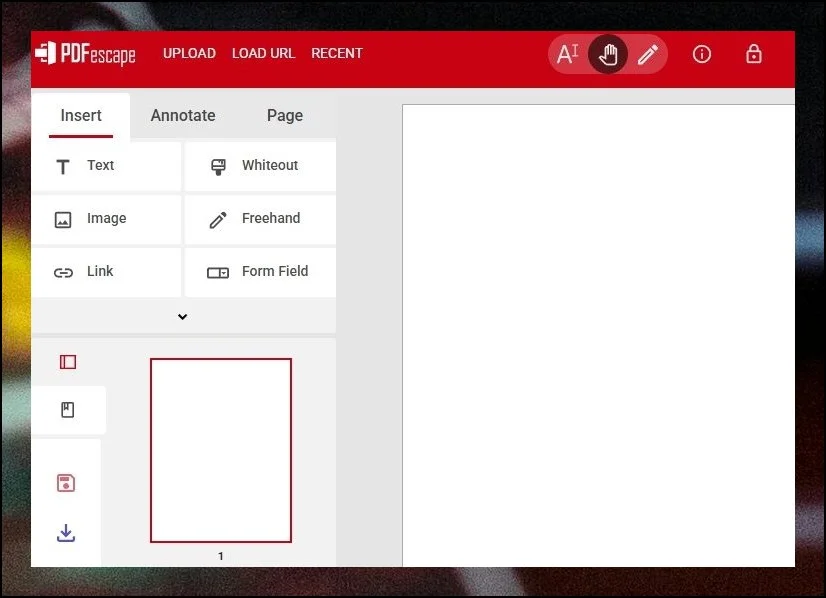826x598 pixels.
Task: Select the text cursor tool in header
Action: click(567, 54)
